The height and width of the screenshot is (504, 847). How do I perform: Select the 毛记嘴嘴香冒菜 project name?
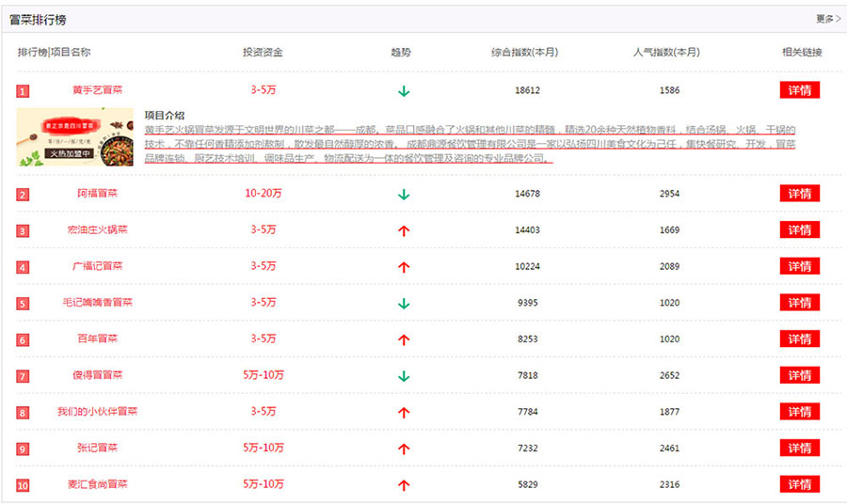point(97,303)
